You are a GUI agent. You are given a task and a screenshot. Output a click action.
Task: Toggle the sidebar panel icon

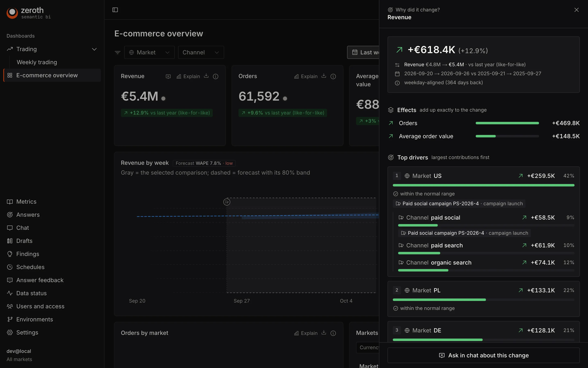(x=115, y=10)
